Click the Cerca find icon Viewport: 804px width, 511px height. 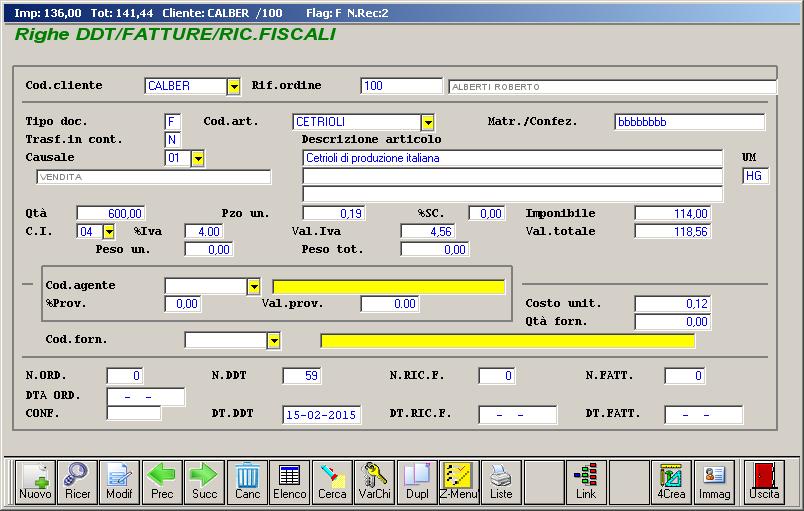pyautogui.click(x=332, y=482)
